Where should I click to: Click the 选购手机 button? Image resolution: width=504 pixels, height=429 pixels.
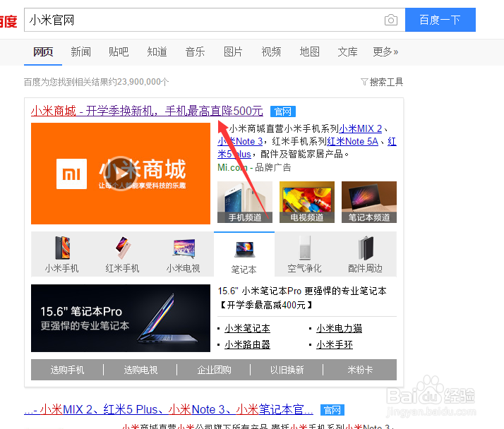pos(67,370)
